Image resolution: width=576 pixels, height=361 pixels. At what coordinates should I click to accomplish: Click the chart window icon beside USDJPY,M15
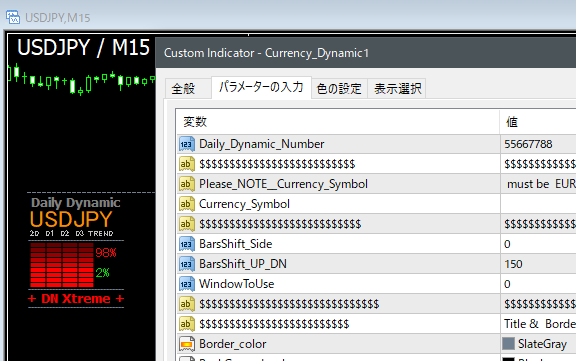[12, 17]
